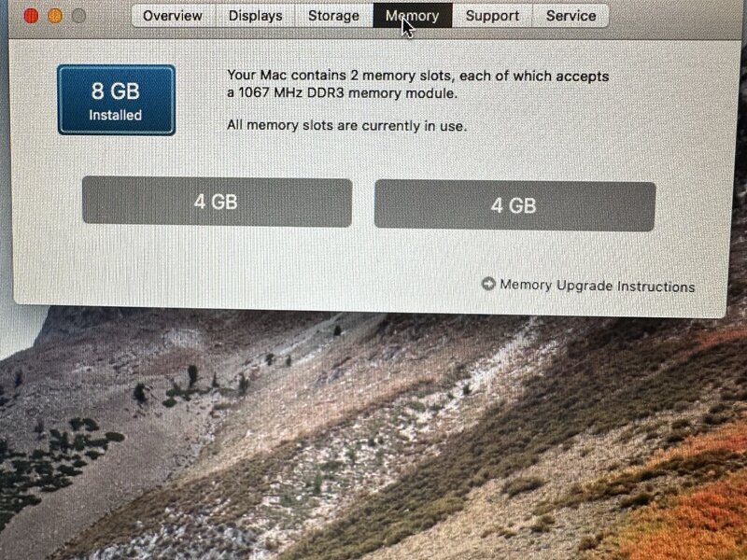The height and width of the screenshot is (560, 747).
Task: Select the right 4 GB memory slot
Action: [515, 205]
